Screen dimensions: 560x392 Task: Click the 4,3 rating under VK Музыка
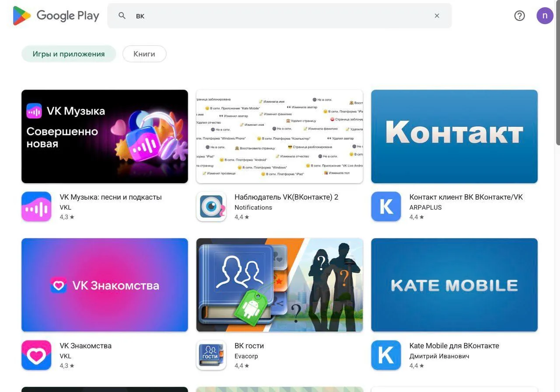coord(67,217)
